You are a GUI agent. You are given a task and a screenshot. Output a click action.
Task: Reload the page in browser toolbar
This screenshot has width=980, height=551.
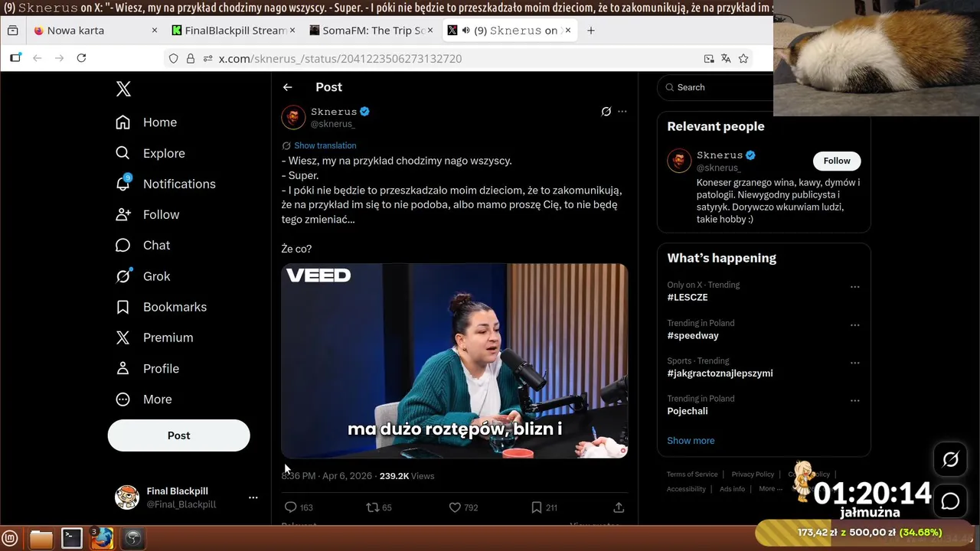tap(81, 58)
